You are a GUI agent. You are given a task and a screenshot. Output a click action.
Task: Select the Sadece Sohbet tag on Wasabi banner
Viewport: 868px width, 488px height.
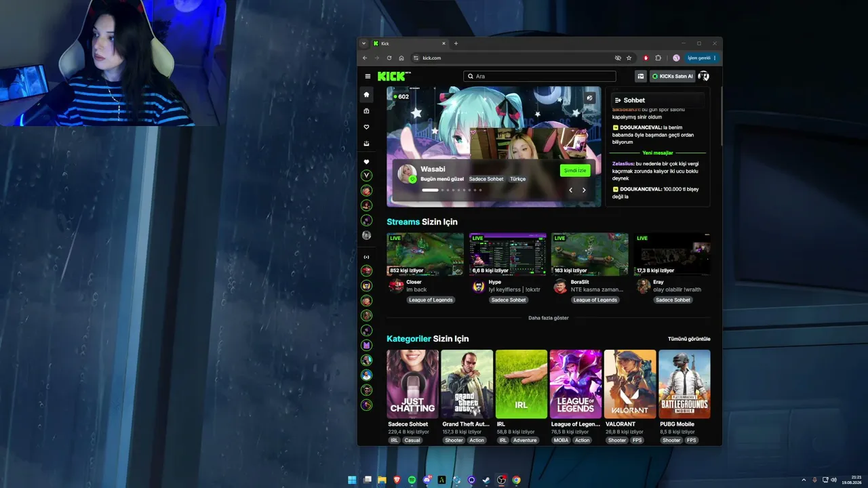tap(486, 179)
